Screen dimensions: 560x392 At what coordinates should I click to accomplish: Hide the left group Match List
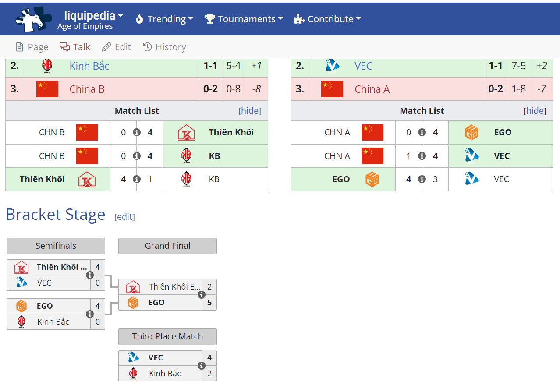(250, 111)
